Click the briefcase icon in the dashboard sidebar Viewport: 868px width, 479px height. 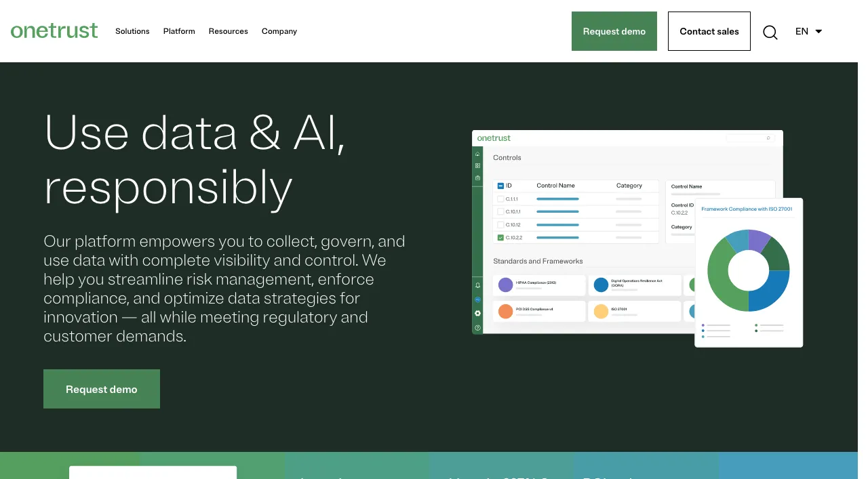point(477,178)
